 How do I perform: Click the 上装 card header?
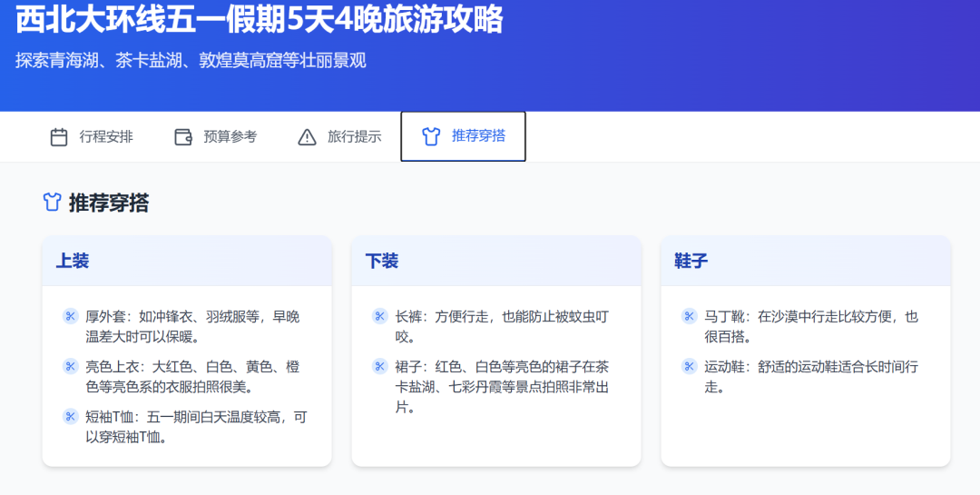click(x=187, y=261)
